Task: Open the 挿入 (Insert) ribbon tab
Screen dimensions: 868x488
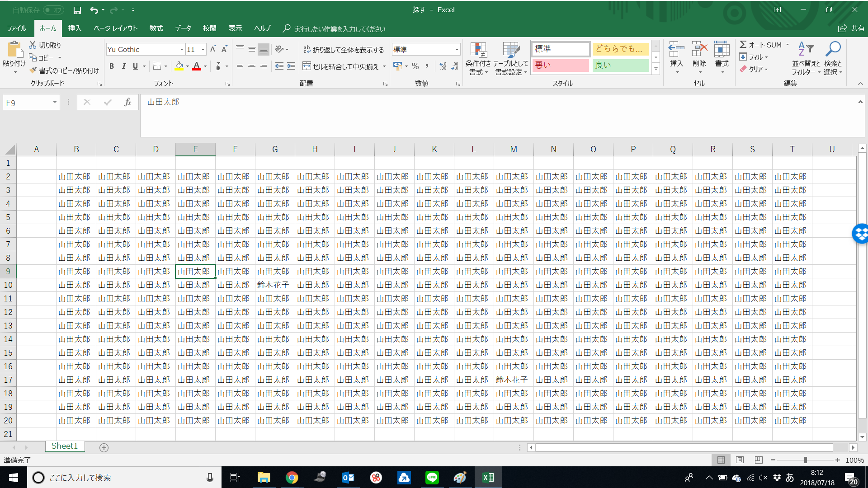Action: coord(75,28)
